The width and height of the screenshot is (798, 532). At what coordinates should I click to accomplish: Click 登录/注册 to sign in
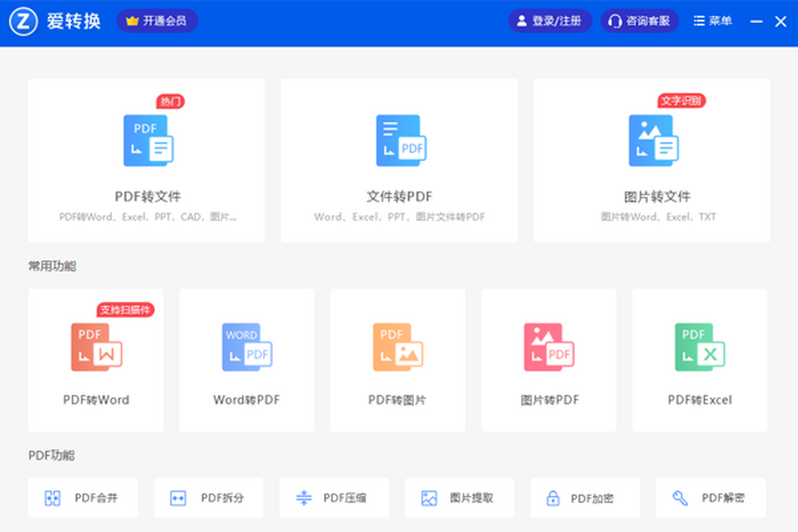[550, 21]
